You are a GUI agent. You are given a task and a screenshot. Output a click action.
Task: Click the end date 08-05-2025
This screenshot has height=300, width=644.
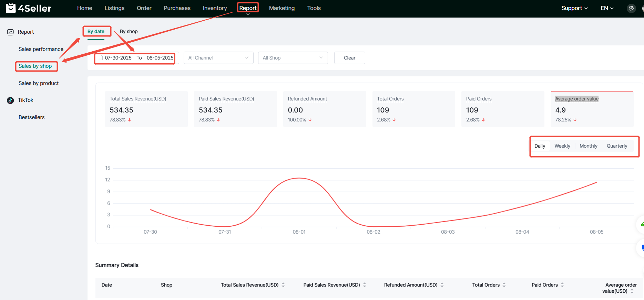point(160,58)
